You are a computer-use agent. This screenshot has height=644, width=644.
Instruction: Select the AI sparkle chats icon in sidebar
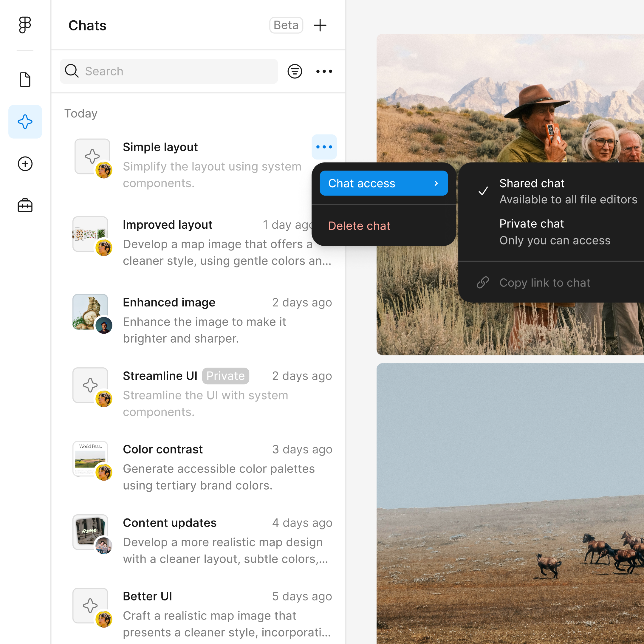pos(25,122)
